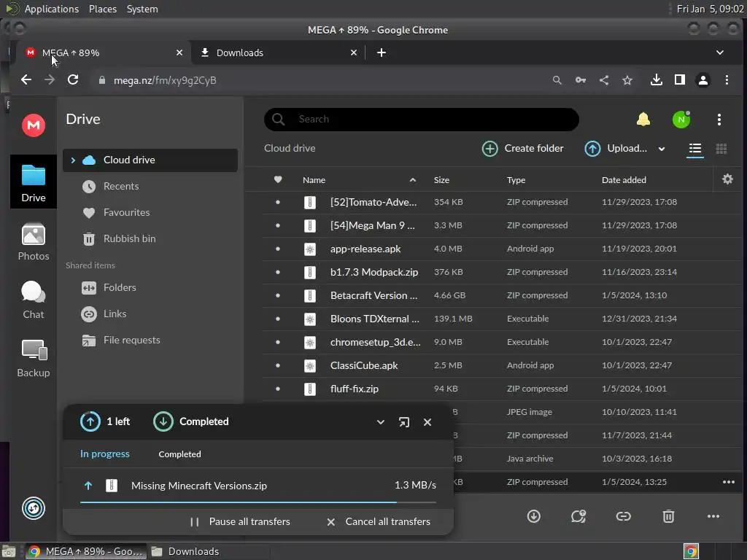Click the zoom magnifier icon in address bar
747x560 pixels.
557,80
